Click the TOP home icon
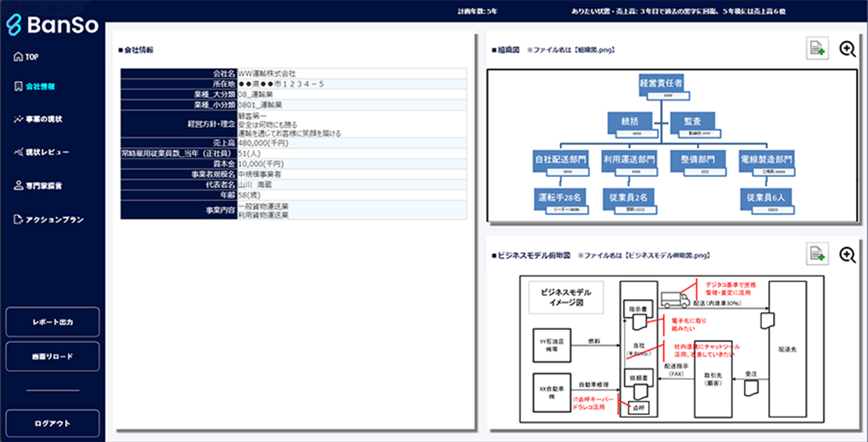The width and height of the screenshot is (868, 442). 18,57
